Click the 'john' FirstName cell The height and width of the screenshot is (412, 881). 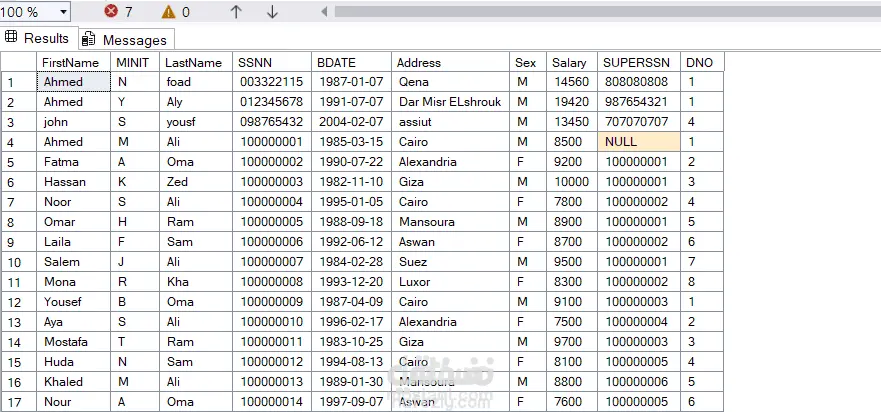coord(74,122)
